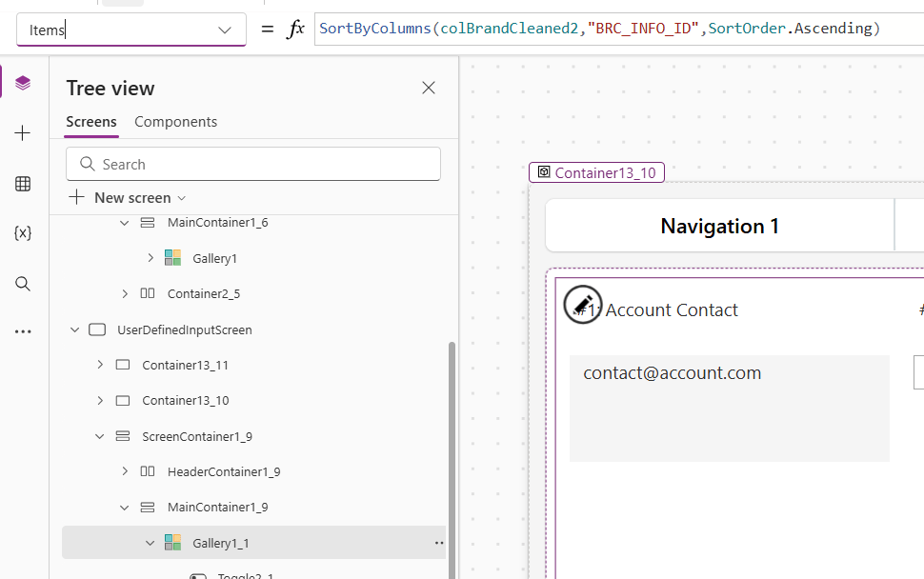
Task: Switch to the Components tab
Action: 175,122
